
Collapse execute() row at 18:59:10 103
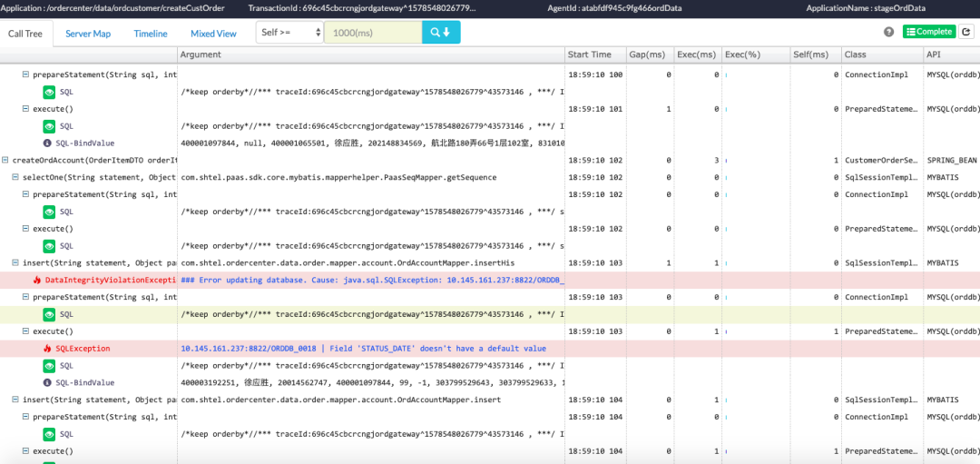click(x=25, y=331)
